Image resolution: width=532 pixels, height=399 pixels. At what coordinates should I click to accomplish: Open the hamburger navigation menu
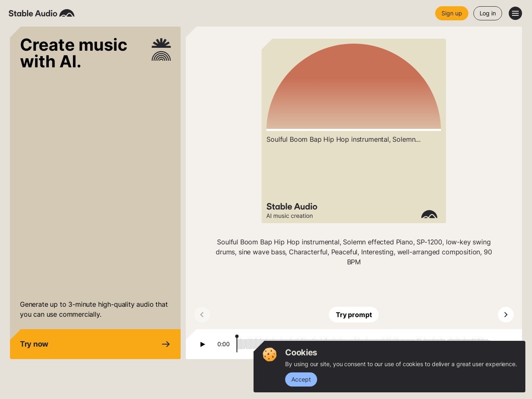tap(515, 13)
